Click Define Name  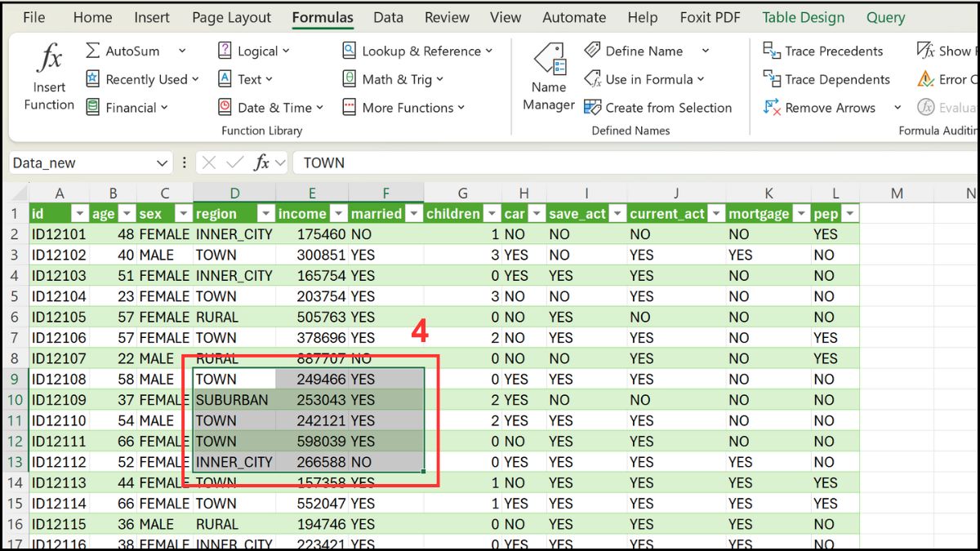(643, 51)
